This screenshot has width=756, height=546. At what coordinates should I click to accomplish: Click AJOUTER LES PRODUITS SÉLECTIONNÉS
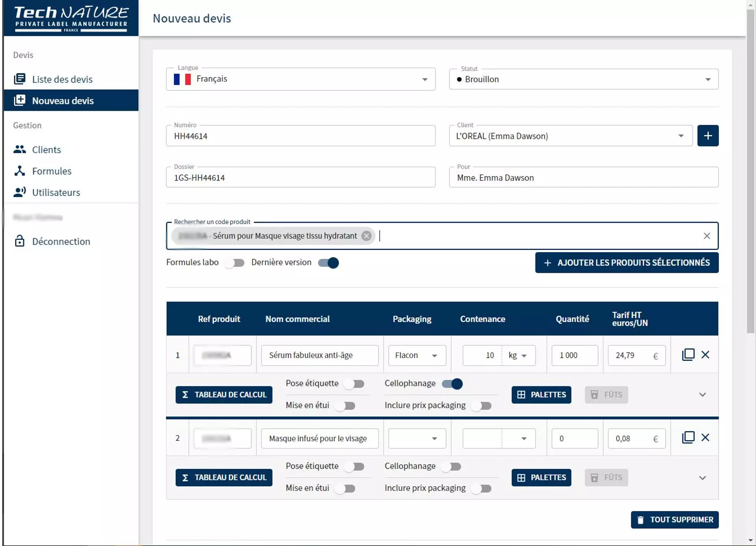pyautogui.click(x=626, y=263)
